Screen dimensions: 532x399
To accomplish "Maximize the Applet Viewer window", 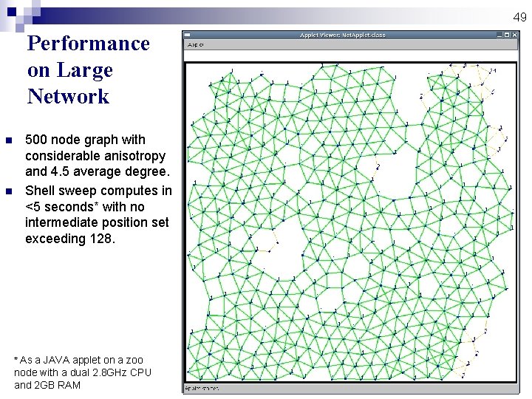I will tap(507, 35).
